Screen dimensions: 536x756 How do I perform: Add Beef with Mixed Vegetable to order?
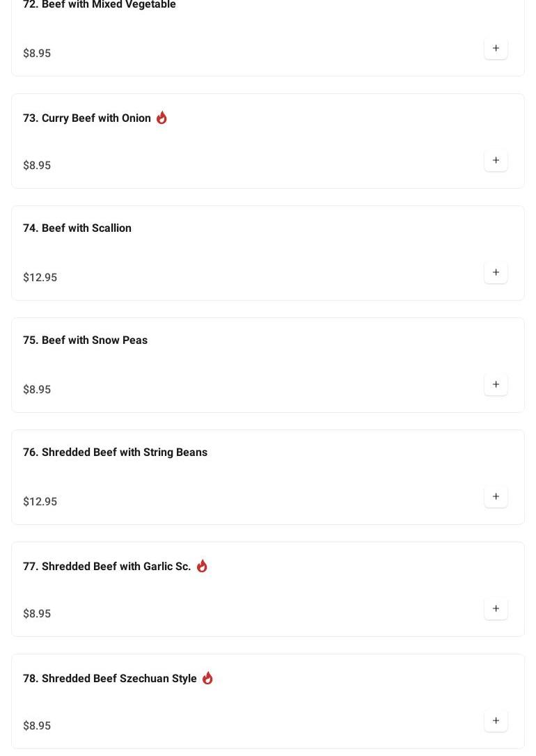tap(496, 49)
